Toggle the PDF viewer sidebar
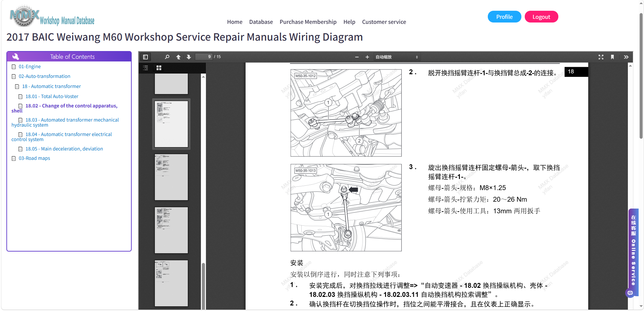 [x=145, y=57]
